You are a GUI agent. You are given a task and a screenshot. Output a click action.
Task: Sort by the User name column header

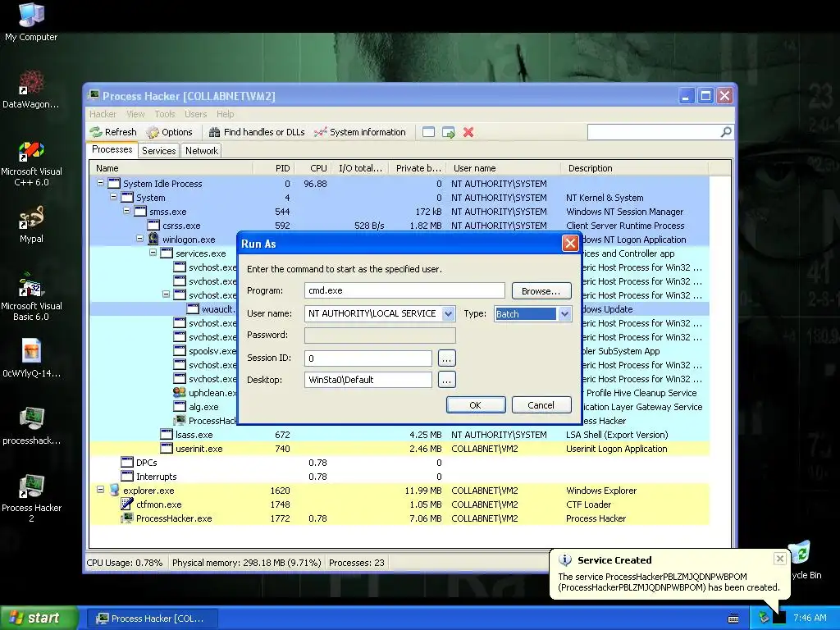503,168
